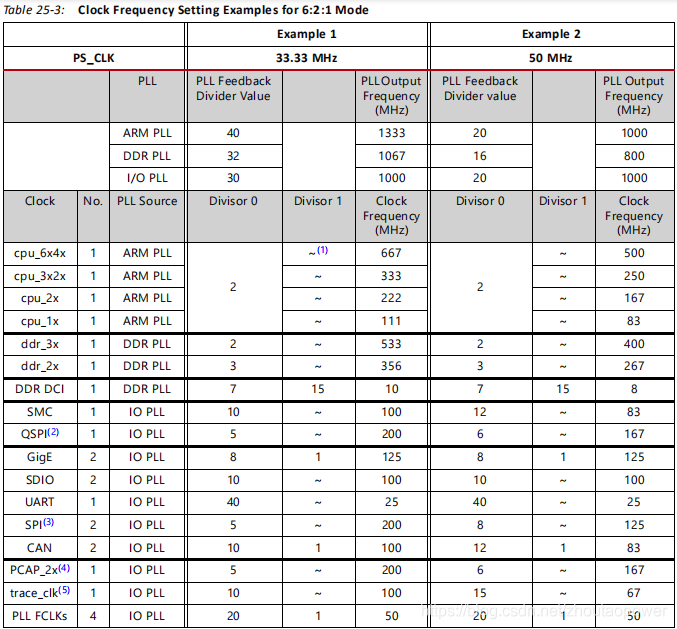This screenshot has height=629, width=677.
Task: Click the 'ddr_3x' clock name
Action: [40, 344]
